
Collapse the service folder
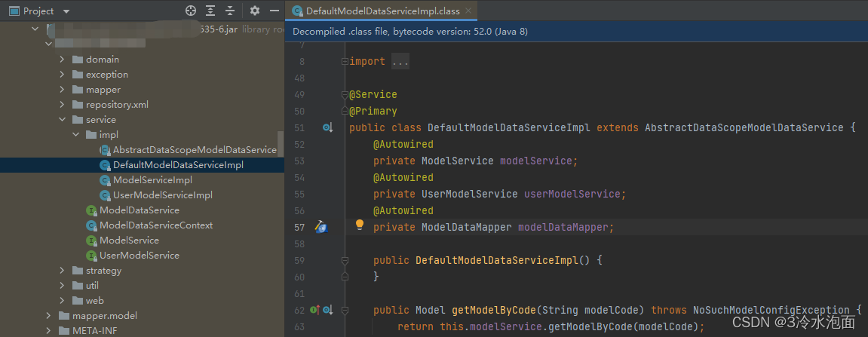tap(62, 120)
